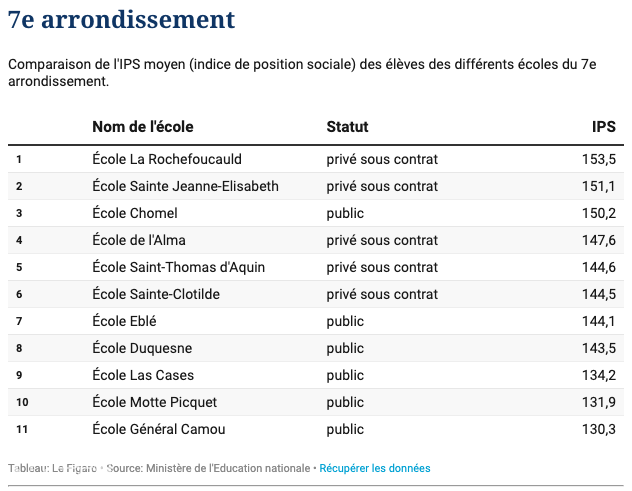The width and height of the screenshot is (632, 491).
Task: Click the 'Récupérer les données' link
Action: (x=374, y=468)
